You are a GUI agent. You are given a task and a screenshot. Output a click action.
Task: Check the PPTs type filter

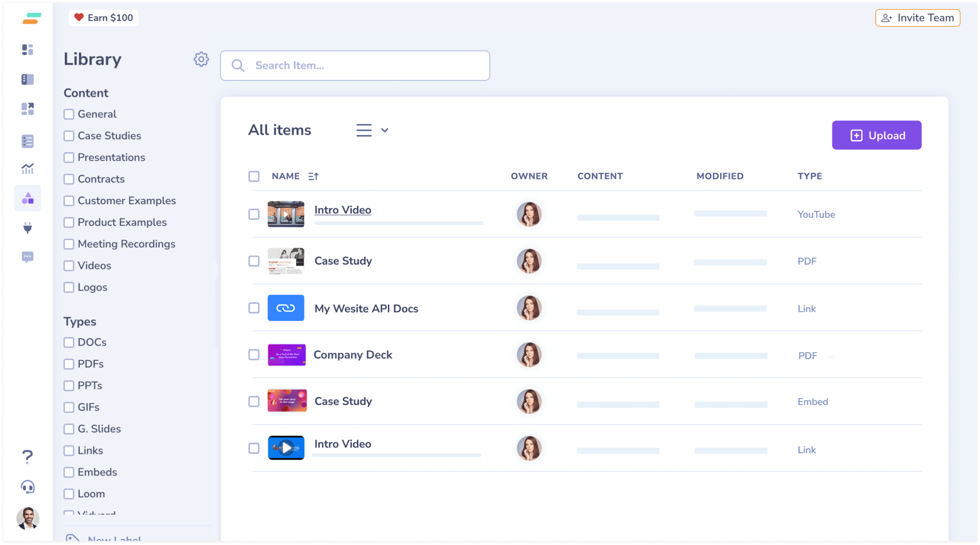[69, 386]
